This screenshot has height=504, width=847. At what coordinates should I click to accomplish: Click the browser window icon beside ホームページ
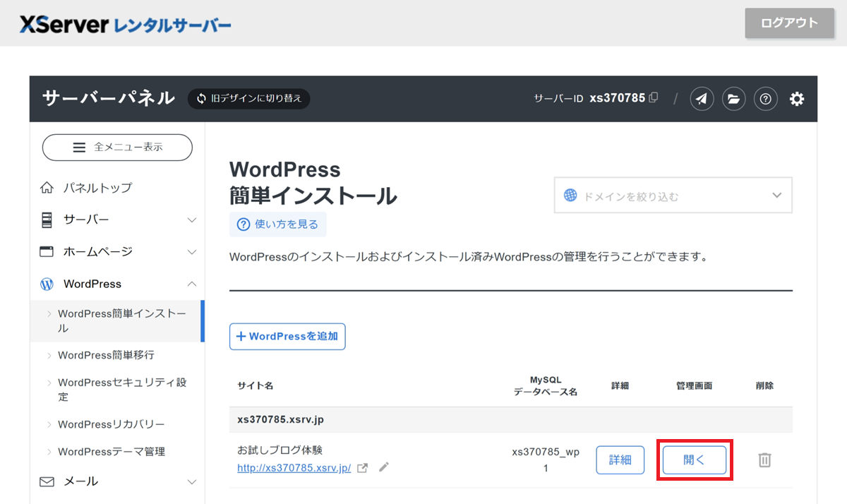click(47, 251)
